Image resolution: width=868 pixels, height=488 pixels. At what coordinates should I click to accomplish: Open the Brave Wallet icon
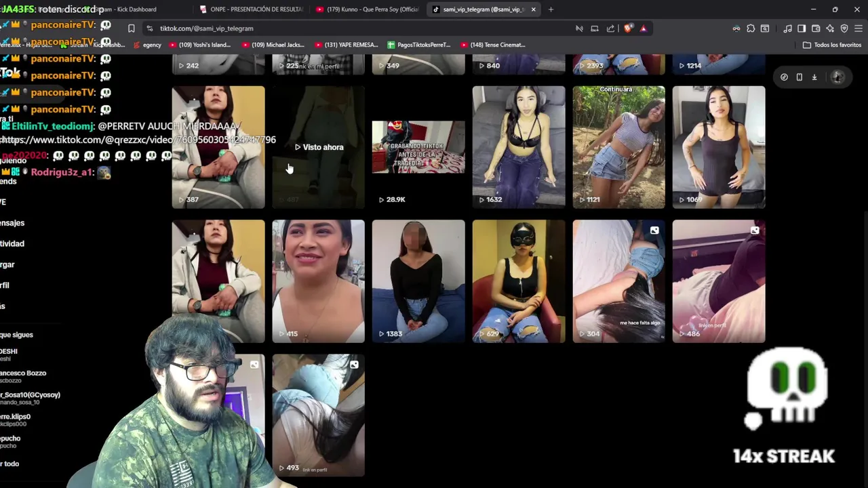tap(816, 28)
